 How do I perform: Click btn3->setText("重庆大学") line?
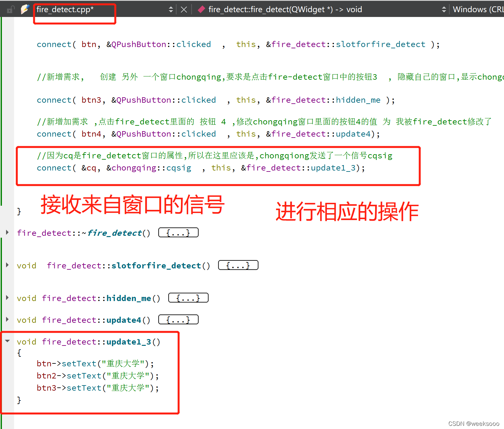point(98,388)
